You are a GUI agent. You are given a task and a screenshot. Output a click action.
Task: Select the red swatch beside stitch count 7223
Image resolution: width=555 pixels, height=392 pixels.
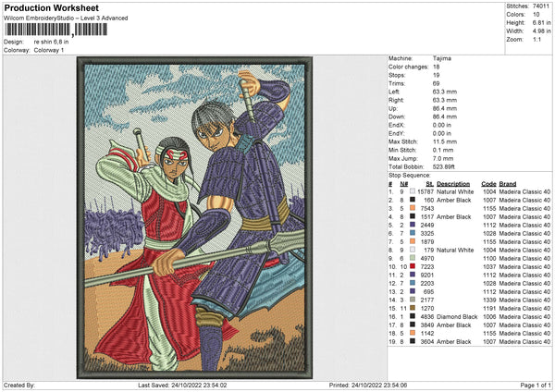tap(413, 266)
